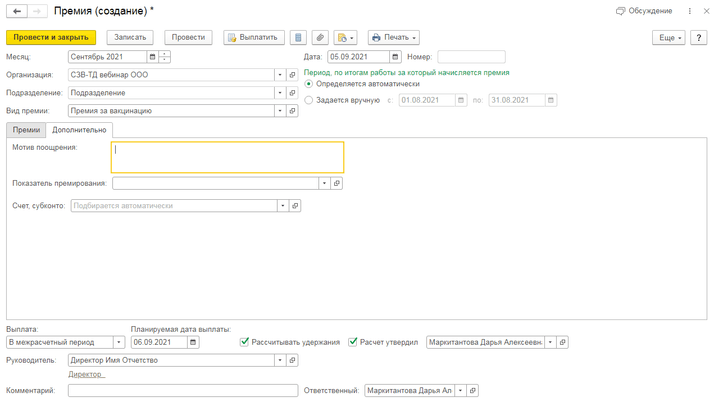Switch to the Премии tab

click(26, 130)
